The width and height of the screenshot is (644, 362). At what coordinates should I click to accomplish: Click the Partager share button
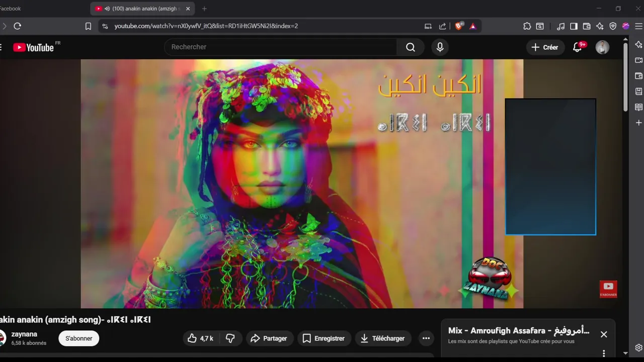tap(269, 338)
